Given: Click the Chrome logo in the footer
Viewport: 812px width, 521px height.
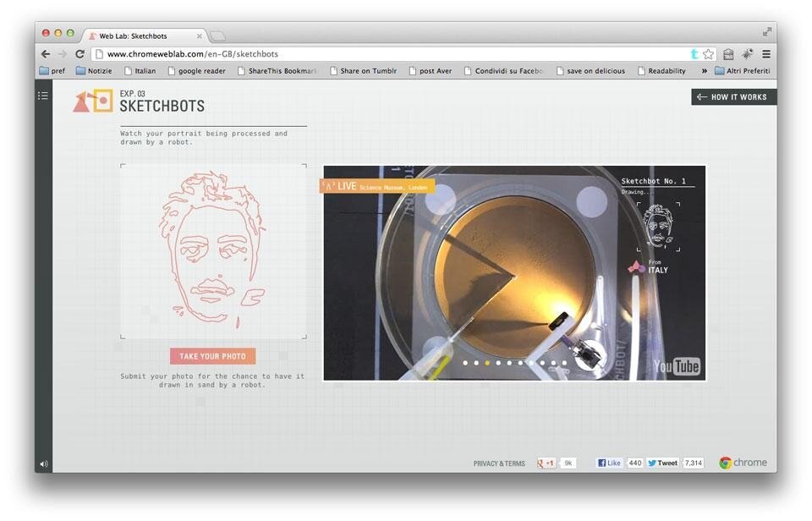Looking at the screenshot, I should click(x=743, y=463).
